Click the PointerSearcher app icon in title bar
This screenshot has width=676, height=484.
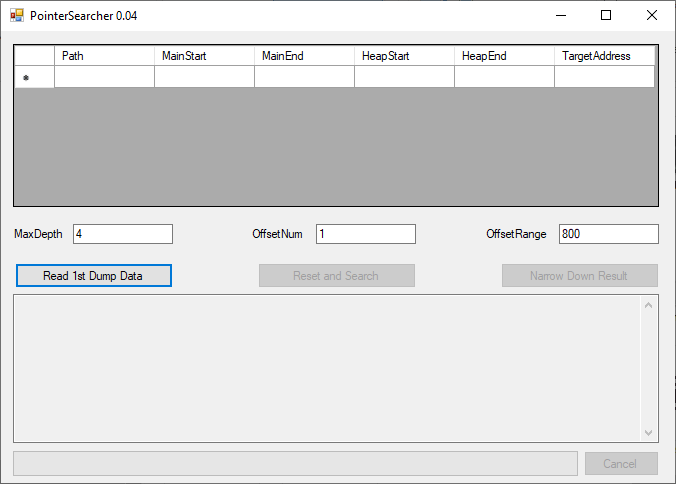16,15
